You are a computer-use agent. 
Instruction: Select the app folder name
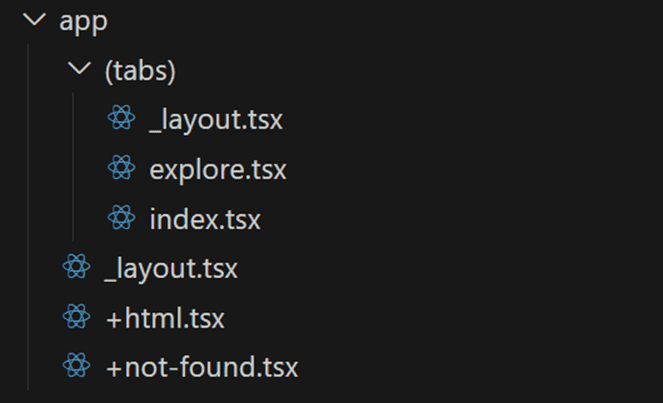[x=83, y=21]
